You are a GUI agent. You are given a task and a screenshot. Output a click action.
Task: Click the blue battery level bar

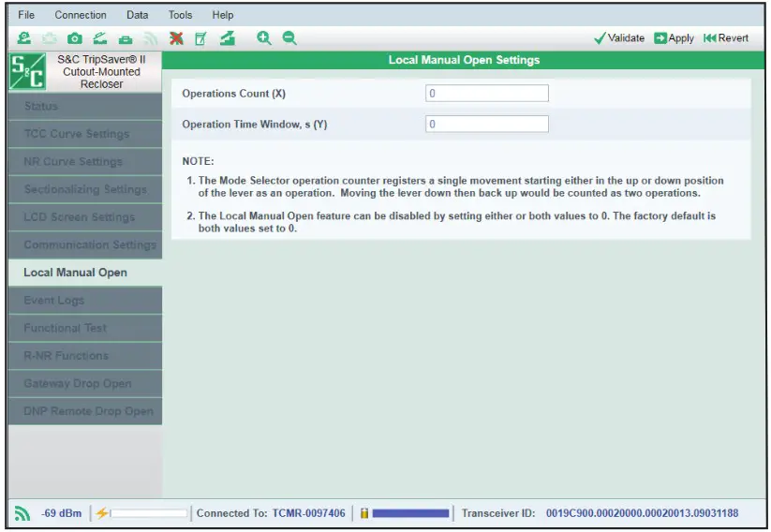point(410,513)
